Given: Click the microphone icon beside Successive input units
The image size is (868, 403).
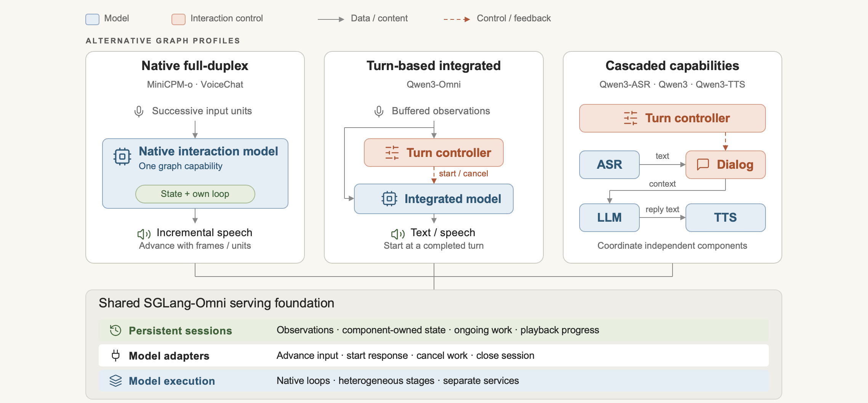Looking at the screenshot, I should (139, 111).
